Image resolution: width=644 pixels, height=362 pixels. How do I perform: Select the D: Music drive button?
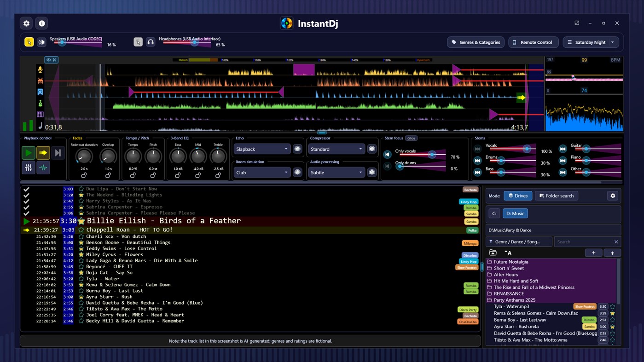515,213
